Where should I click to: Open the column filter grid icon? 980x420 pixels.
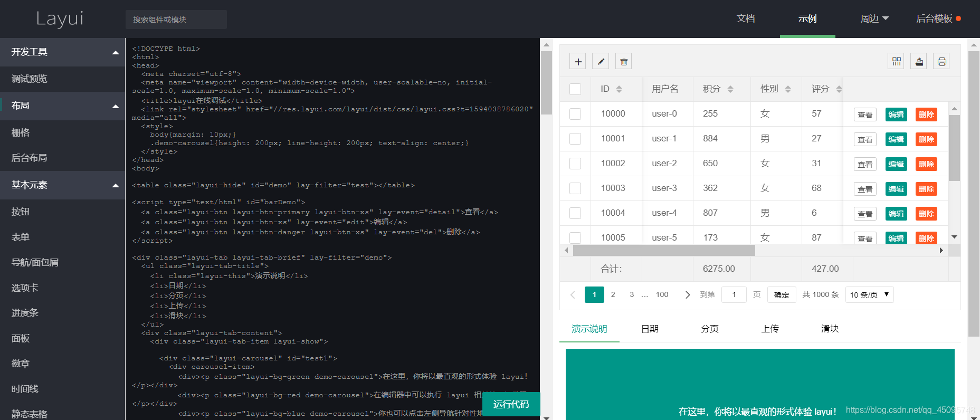tap(896, 62)
